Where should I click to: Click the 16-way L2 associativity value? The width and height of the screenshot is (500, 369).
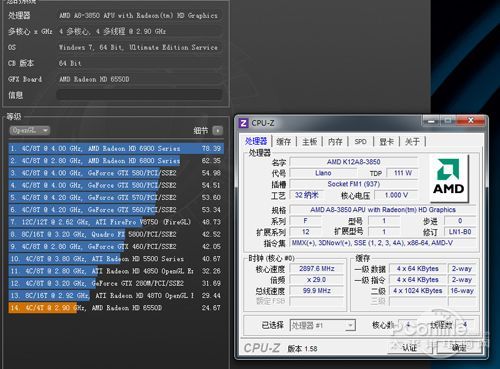[462, 291]
